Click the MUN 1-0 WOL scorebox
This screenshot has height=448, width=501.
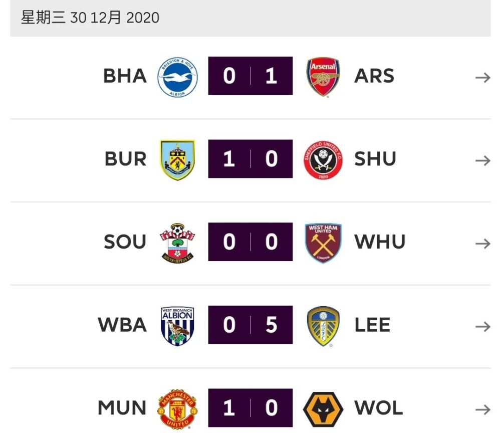(x=250, y=408)
